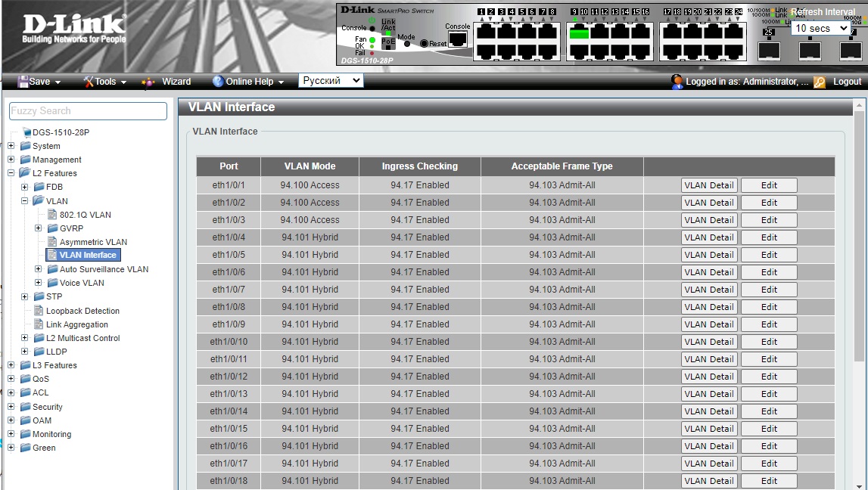
Task: Click in the Fuzzy Search field
Action: [88, 111]
